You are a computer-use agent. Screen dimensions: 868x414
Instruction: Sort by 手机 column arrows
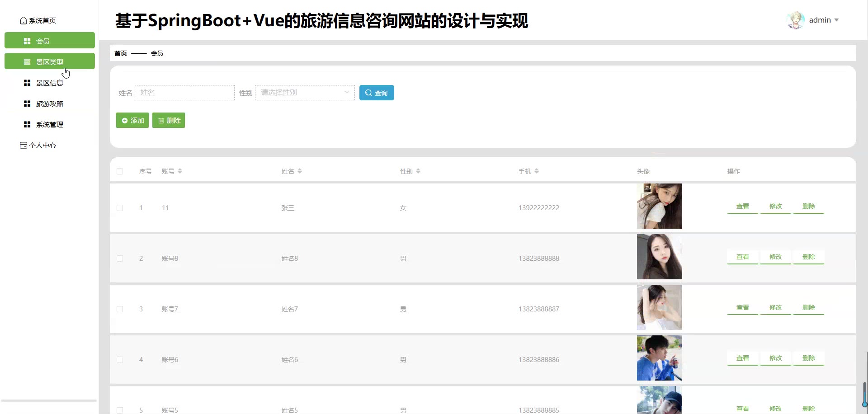tap(537, 171)
